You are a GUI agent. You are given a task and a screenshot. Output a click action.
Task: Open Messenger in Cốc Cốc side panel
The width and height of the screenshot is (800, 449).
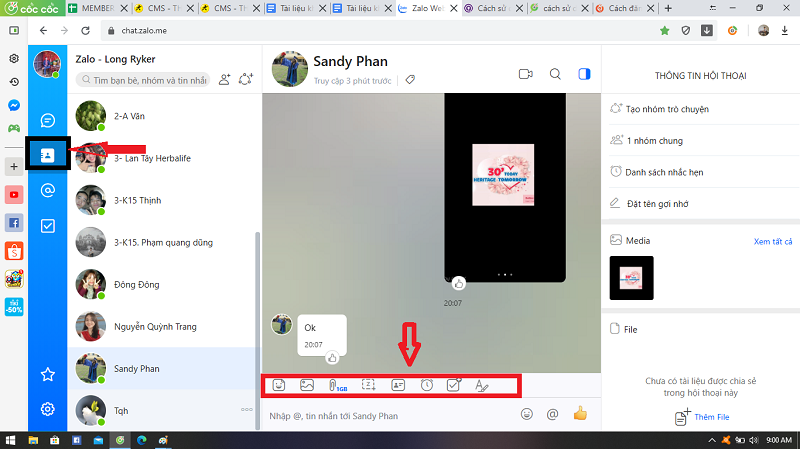click(x=14, y=106)
